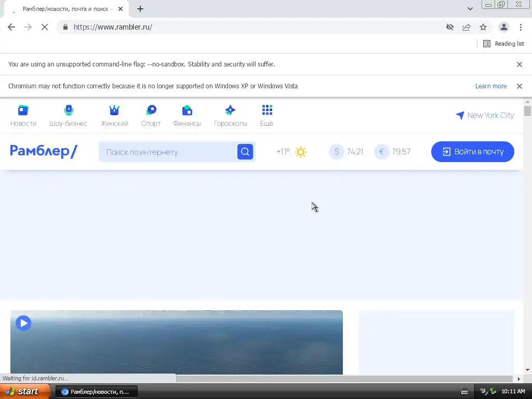The height and width of the screenshot is (399, 532).
Task: Go forward with the browser forward arrow
Action: point(28,27)
